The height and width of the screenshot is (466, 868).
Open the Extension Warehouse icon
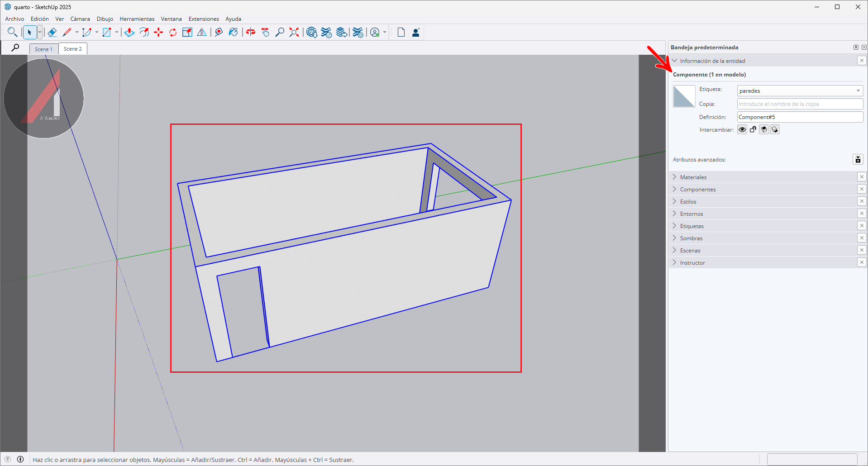click(x=326, y=32)
